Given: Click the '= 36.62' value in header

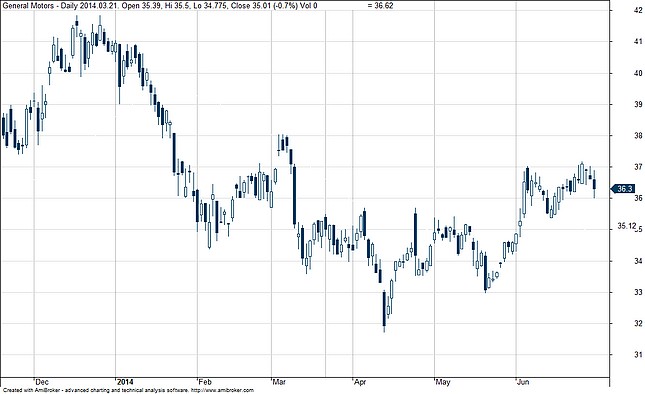Looking at the screenshot, I should coord(381,6).
